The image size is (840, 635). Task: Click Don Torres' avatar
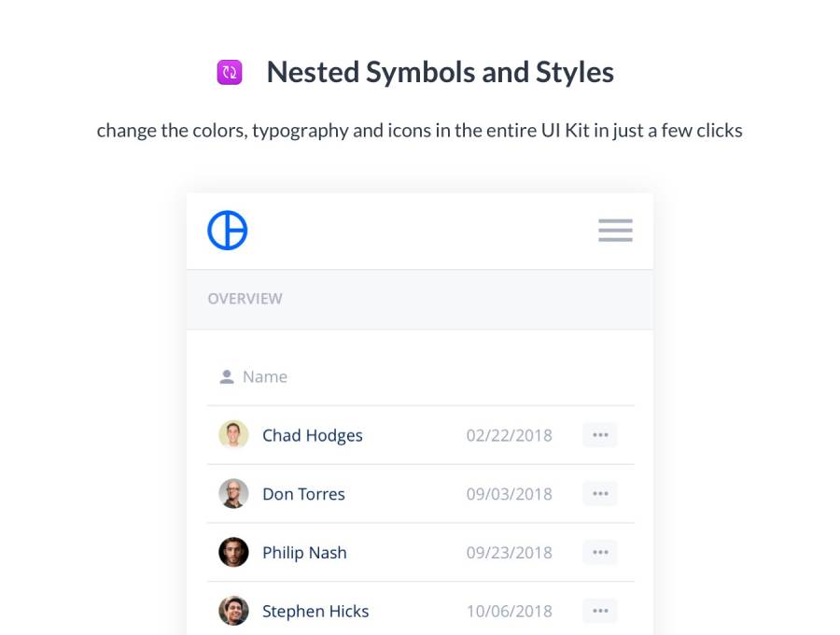233,494
